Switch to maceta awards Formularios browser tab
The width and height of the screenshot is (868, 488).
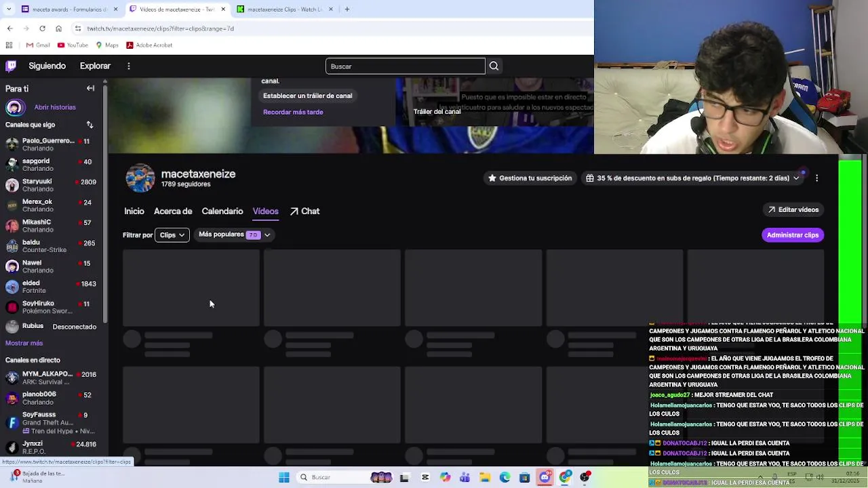[70, 9]
